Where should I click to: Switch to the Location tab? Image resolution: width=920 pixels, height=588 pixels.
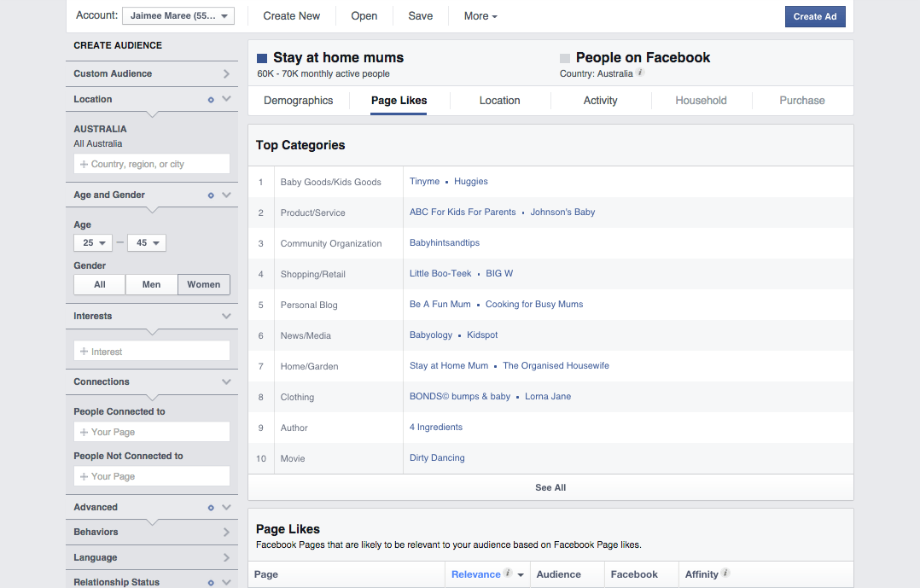499,101
